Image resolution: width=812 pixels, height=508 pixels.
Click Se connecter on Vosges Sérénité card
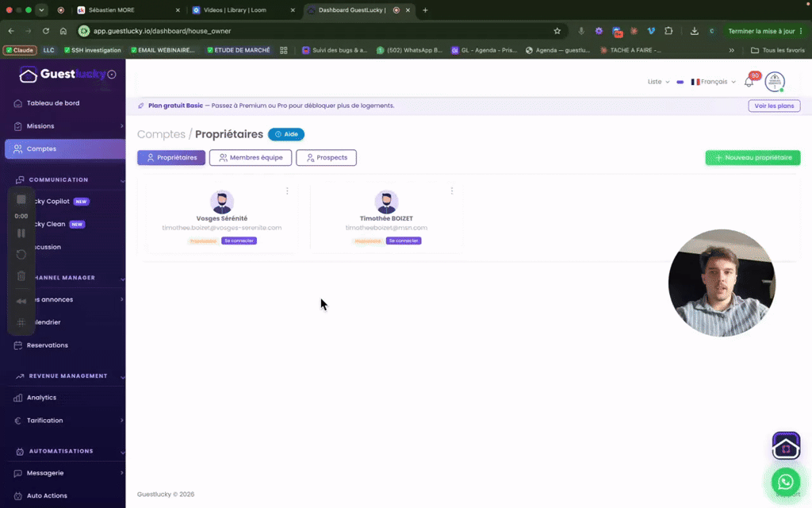[239, 241]
